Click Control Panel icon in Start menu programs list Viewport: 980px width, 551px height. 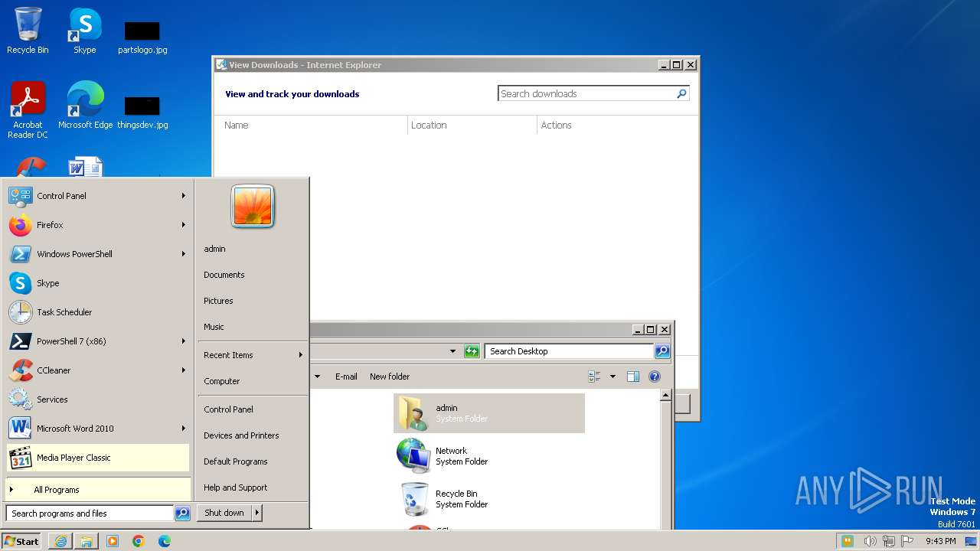click(x=20, y=196)
